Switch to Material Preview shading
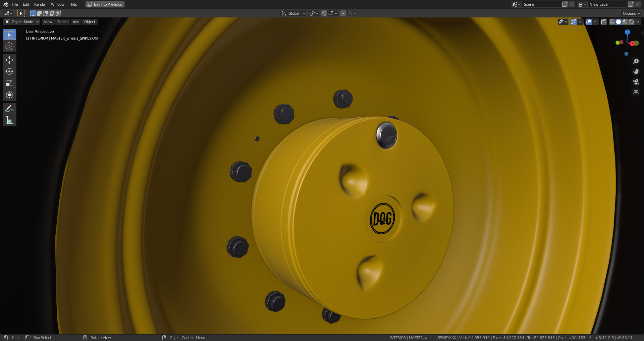Viewport: 644px width, 341px height. (x=625, y=22)
